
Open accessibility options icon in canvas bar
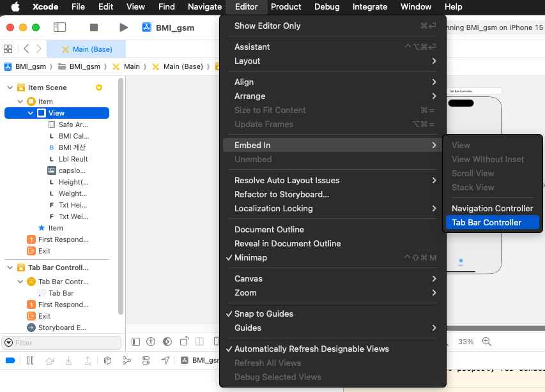[151, 342]
